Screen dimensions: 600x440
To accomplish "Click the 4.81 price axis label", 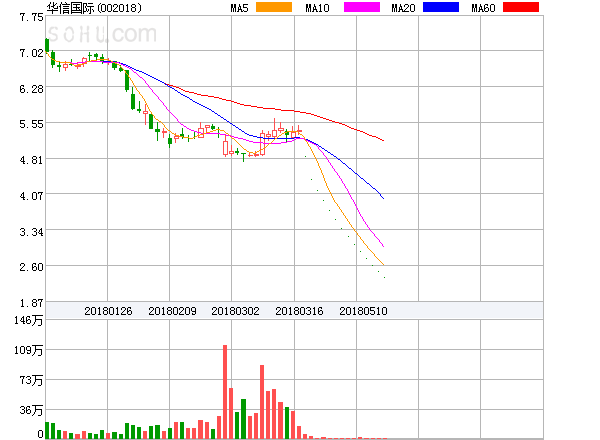I will coord(31,160).
